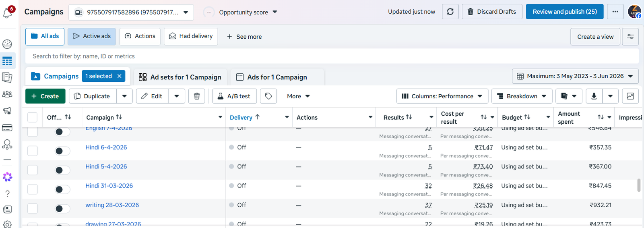Toggle writing 28-03-2026 campaign on
Viewport: 644px width, 228px height.
(x=62, y=209)
